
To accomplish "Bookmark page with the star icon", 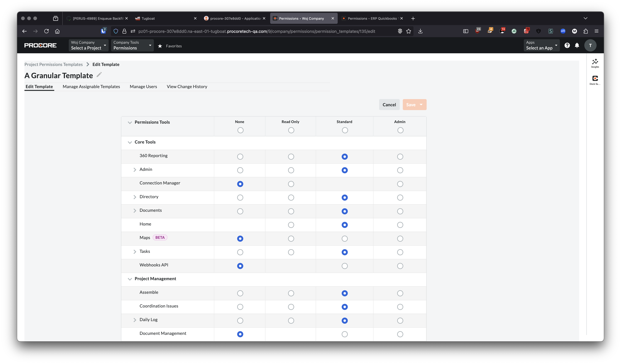I will (x=409, y=31).
